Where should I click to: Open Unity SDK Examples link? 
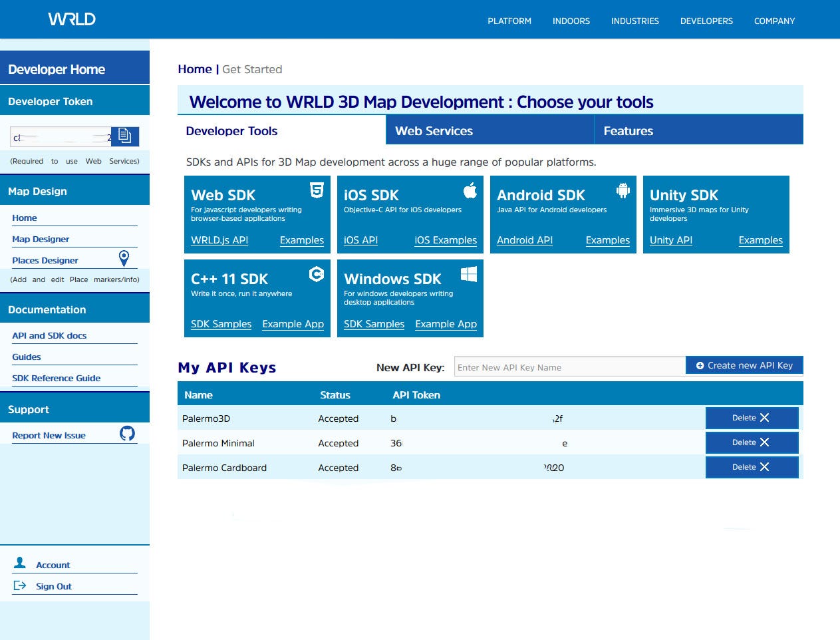[761, 240]
